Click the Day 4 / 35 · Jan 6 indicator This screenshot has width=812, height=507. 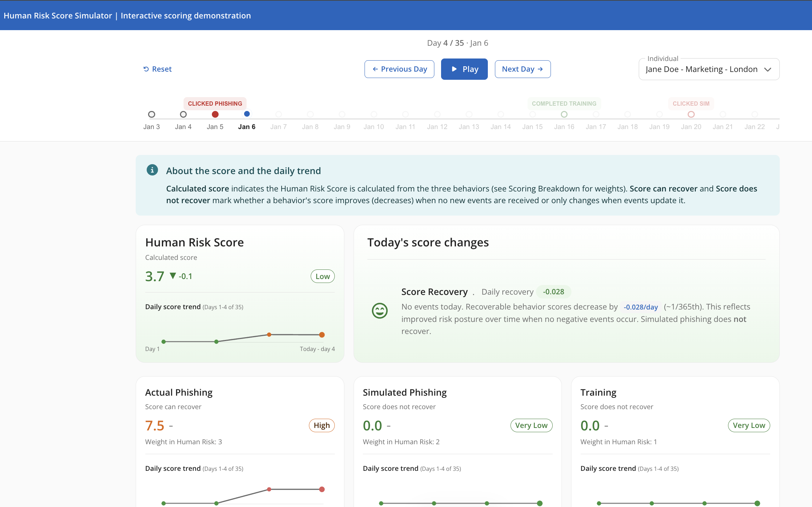tap(457, 43)
